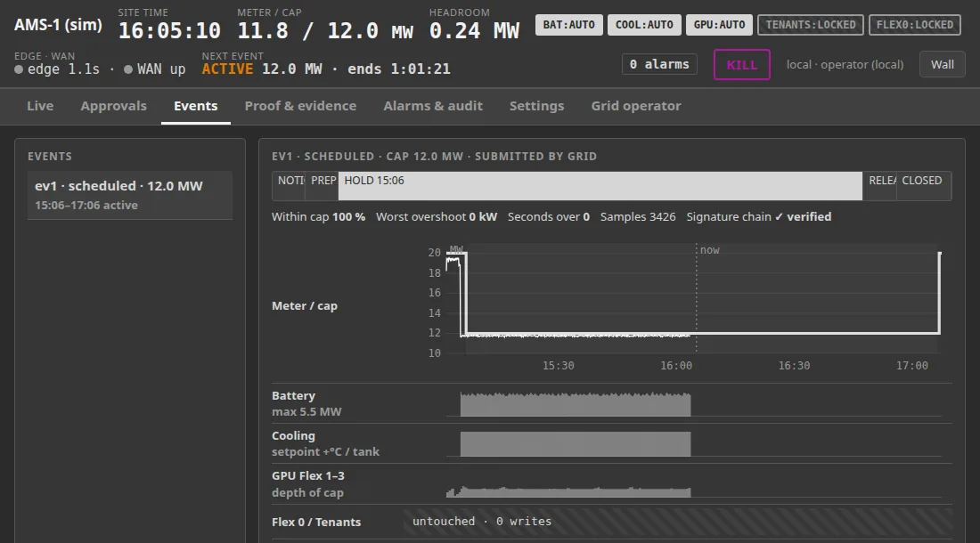The width and height of the screenshot is (980, 543).
Task: Open the Settings tab
Action: click(x=537, y=106)
